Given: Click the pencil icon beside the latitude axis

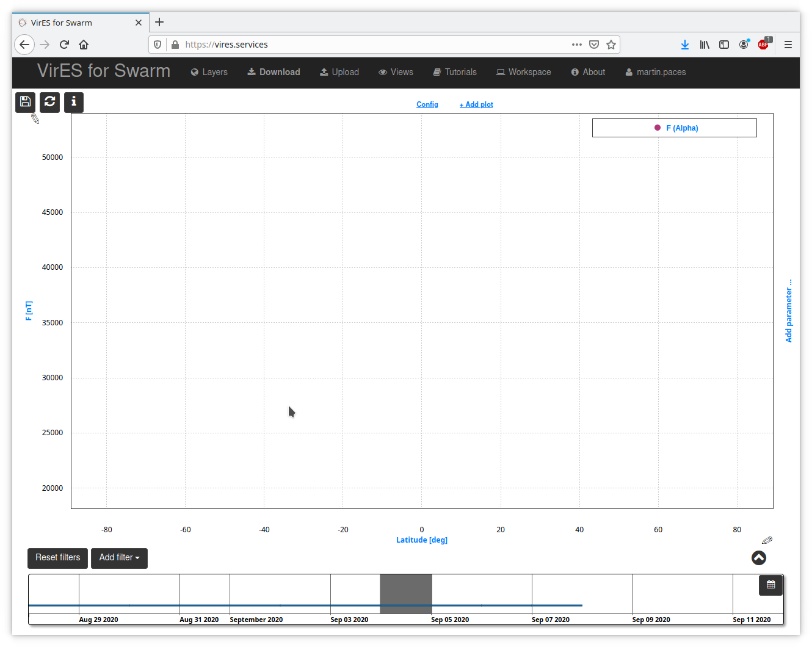Looking at the screenshot, I should 767,540.
